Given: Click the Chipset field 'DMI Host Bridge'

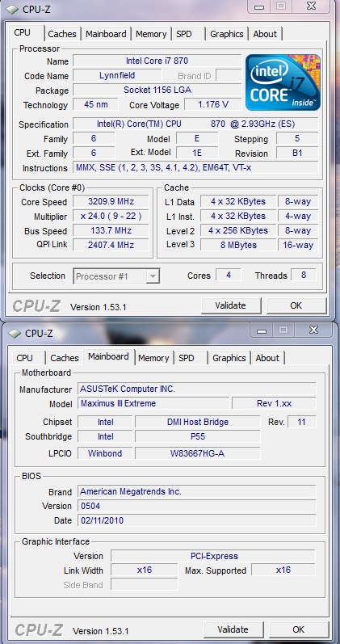Looking at the screenshot, I should 198,422.
